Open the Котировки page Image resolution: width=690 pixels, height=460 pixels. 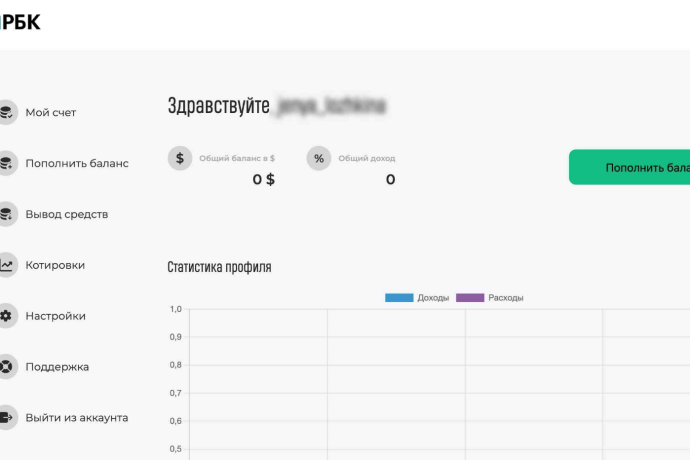(x=55, y=265)
